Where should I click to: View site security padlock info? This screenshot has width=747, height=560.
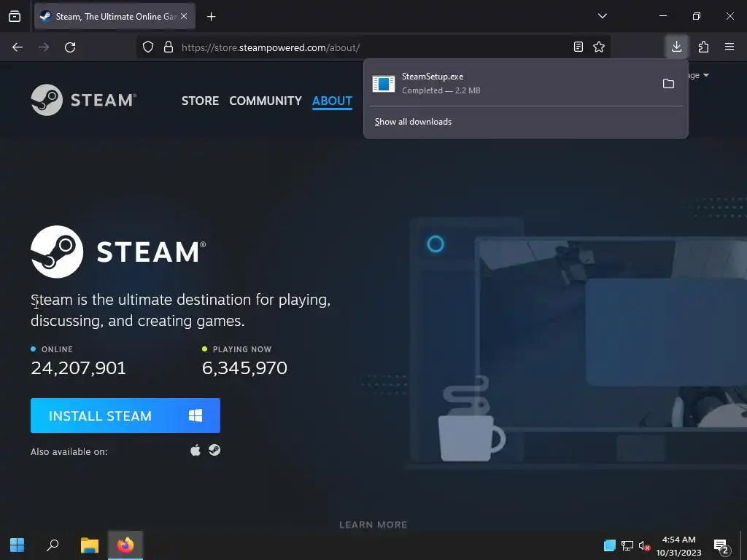pyautogui.click(x=169, y=47)
